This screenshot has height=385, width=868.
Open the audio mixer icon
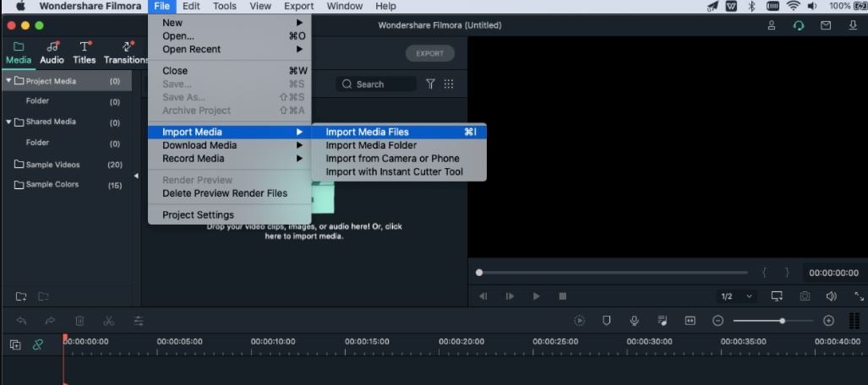pos(662,320)
